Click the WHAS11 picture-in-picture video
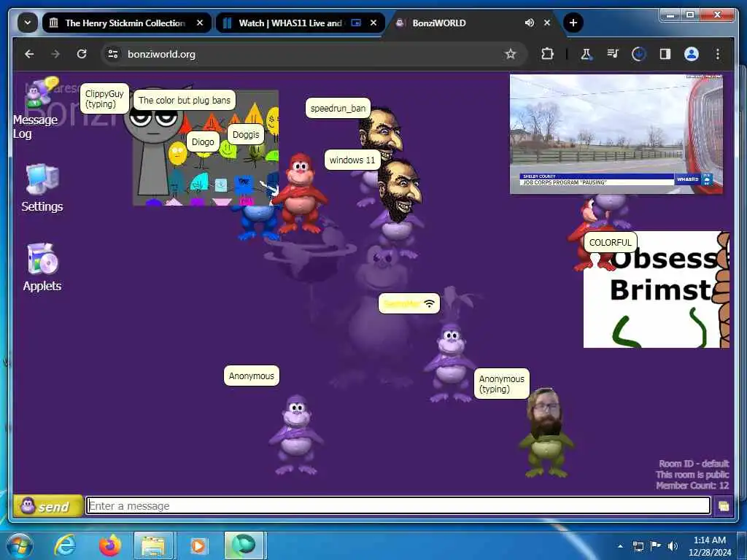Image resolution: width=747 pixels, height=560 pixels. (x=616, y=134)
